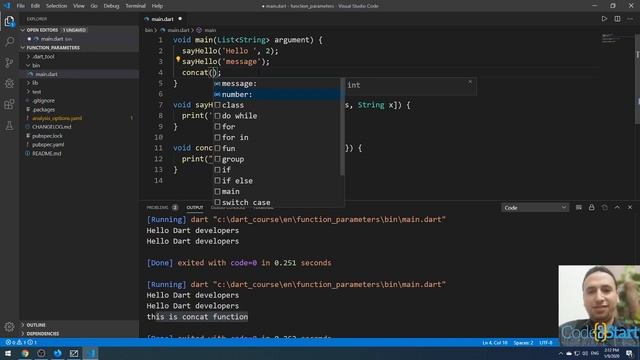Click the Spaces: 2 indentation status
The height and width of the screenshot is (360, 640).
click(x=523, y=343)
